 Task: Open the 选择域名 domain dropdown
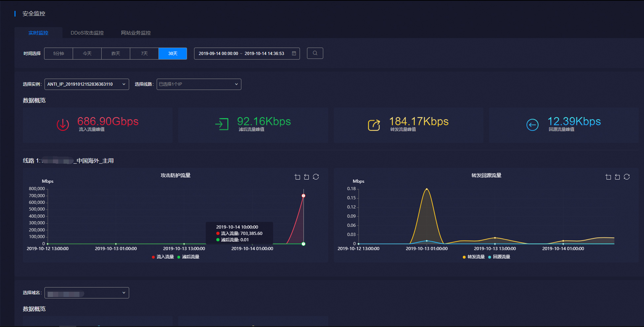pyautogui.click(x=87, y=293)
